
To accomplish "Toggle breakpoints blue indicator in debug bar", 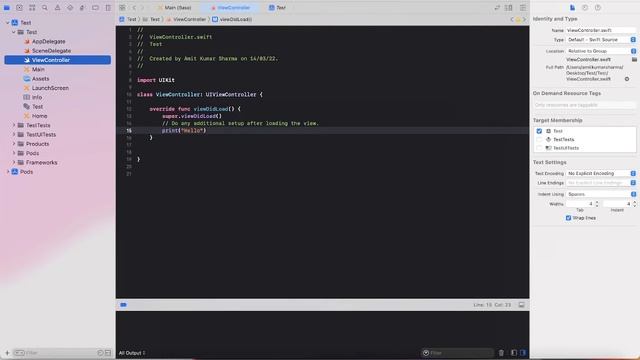I will pos(123,305).
